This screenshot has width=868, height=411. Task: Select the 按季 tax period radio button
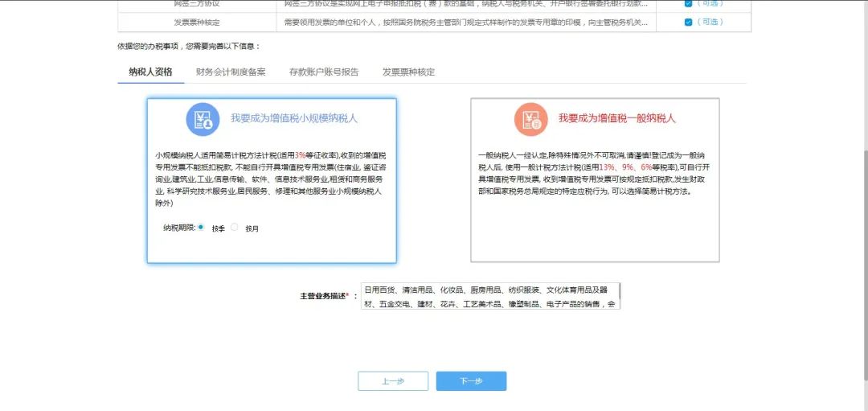pyautogui.click(x=200, y=227)
